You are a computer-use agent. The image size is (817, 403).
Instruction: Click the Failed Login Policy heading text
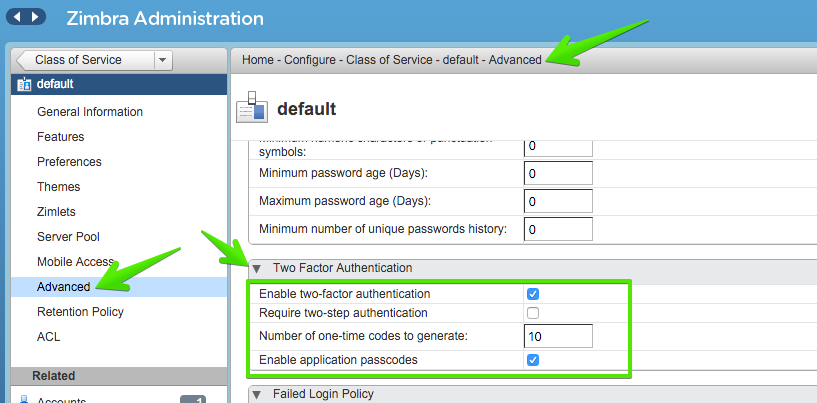pyautogui.click(x=323, y=394)
